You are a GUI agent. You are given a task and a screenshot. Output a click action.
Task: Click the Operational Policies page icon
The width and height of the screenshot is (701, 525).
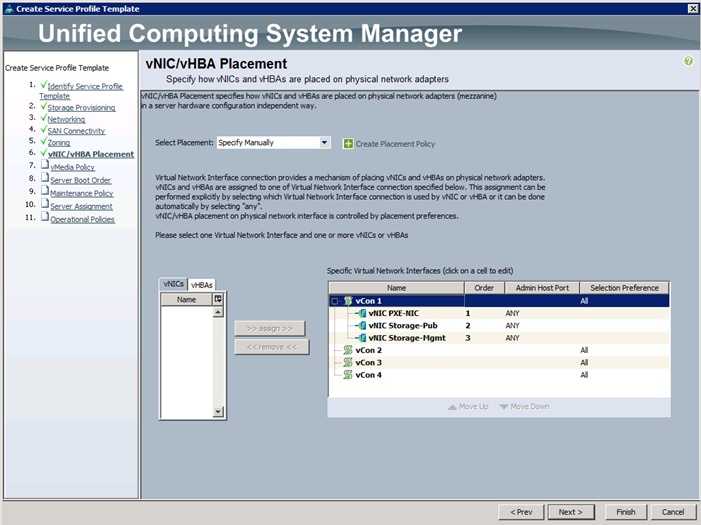[x=45, y=217]
